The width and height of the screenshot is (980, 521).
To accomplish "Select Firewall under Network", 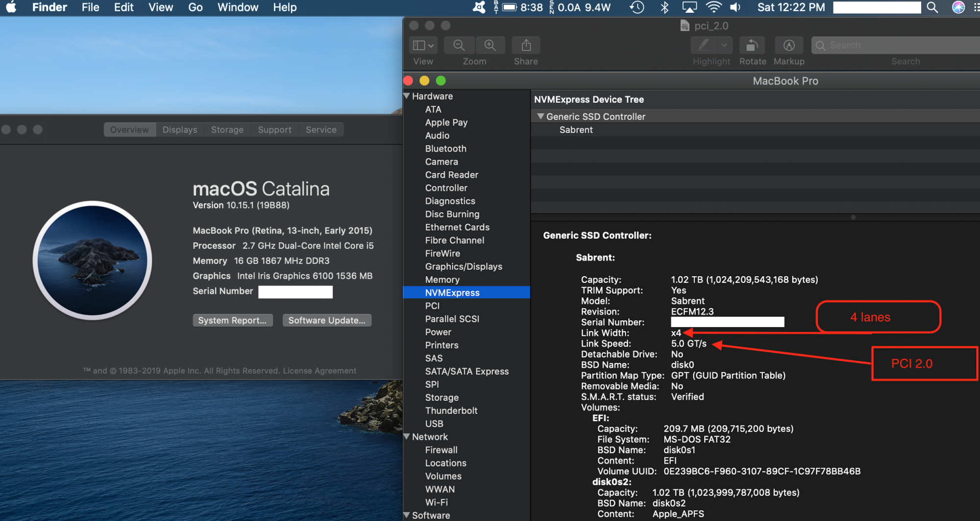I will [441, 450].
